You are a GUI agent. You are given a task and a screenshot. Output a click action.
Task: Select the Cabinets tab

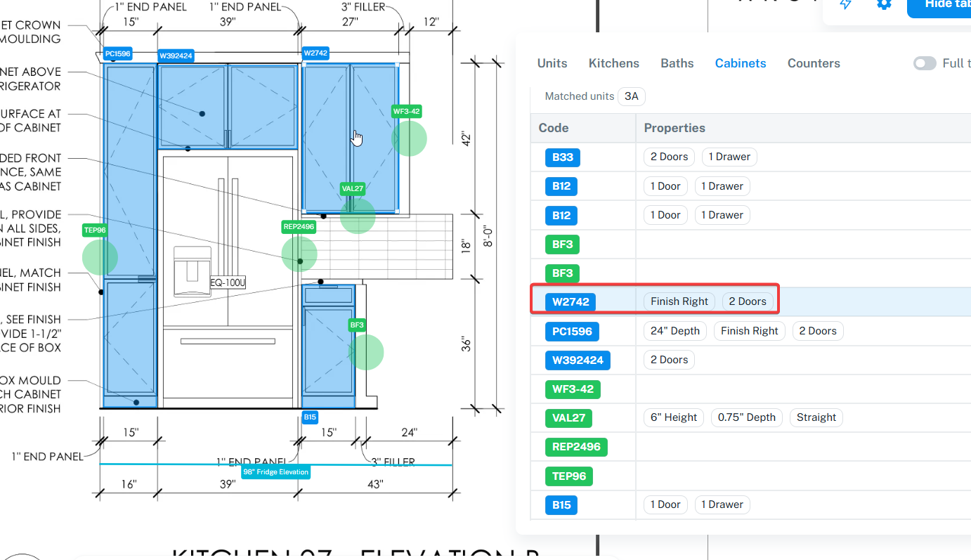pyautogui.click(x=741, y=63)
